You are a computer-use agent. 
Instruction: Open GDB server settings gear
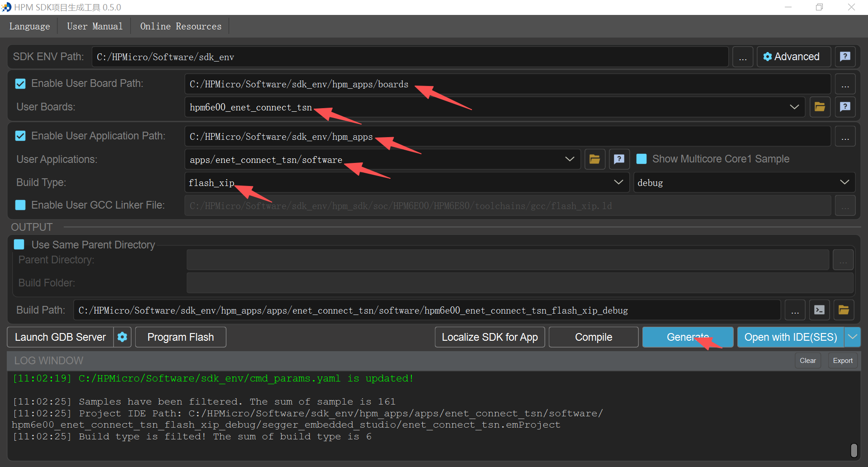pos(122,337)
